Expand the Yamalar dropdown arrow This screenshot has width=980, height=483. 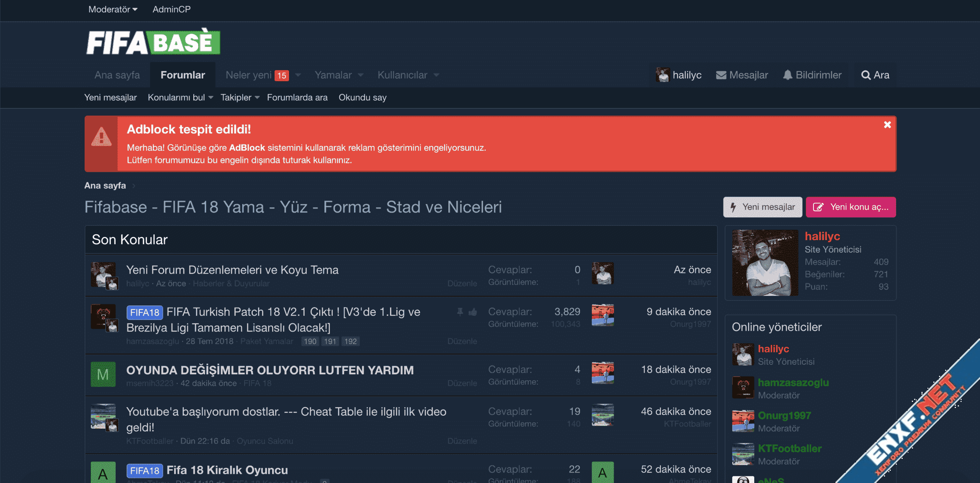point(361,75)
